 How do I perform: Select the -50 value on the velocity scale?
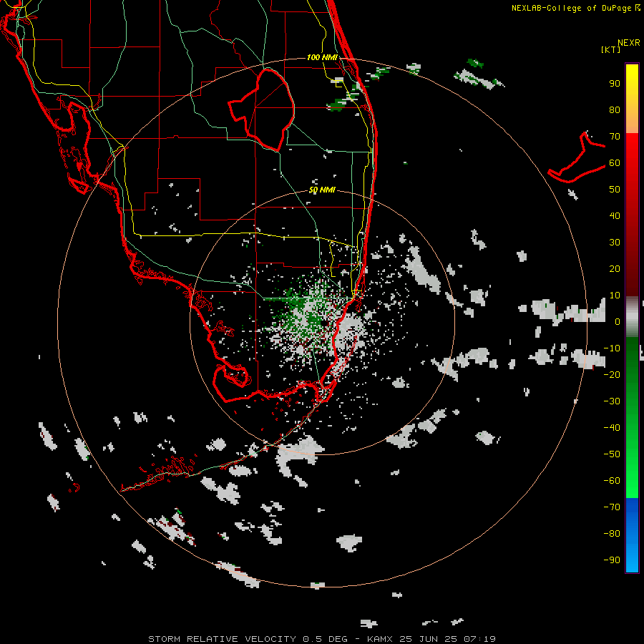tap(612, 454)
